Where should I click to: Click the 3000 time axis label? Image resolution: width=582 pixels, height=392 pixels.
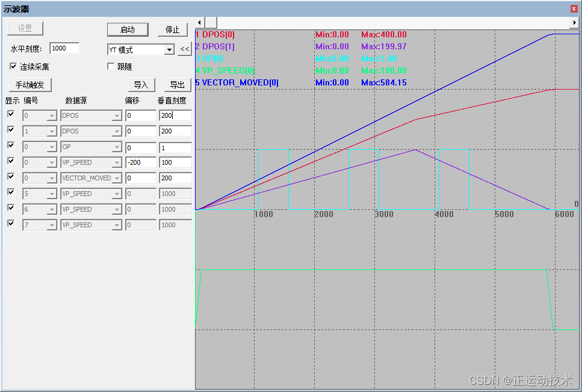384,214
